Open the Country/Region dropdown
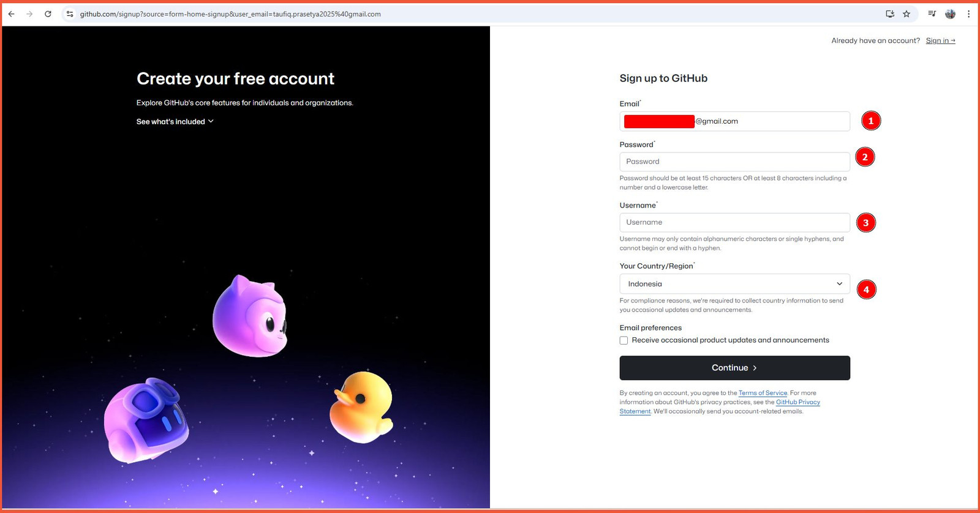Image resolution: width=980 pixels, height=513 pixels. [734, 283]
